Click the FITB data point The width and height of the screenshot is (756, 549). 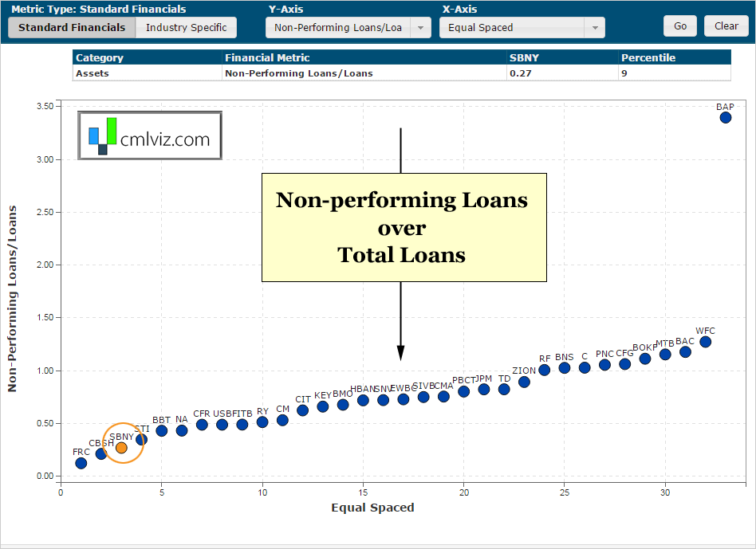coord(242,424)
